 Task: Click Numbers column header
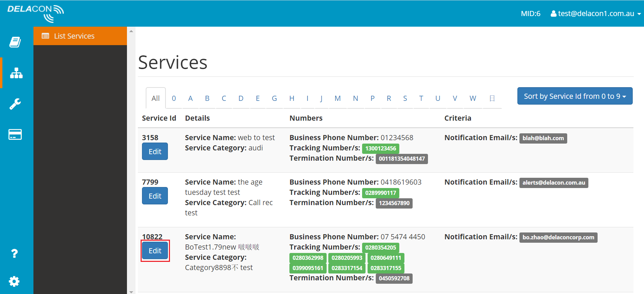(306, 118)
